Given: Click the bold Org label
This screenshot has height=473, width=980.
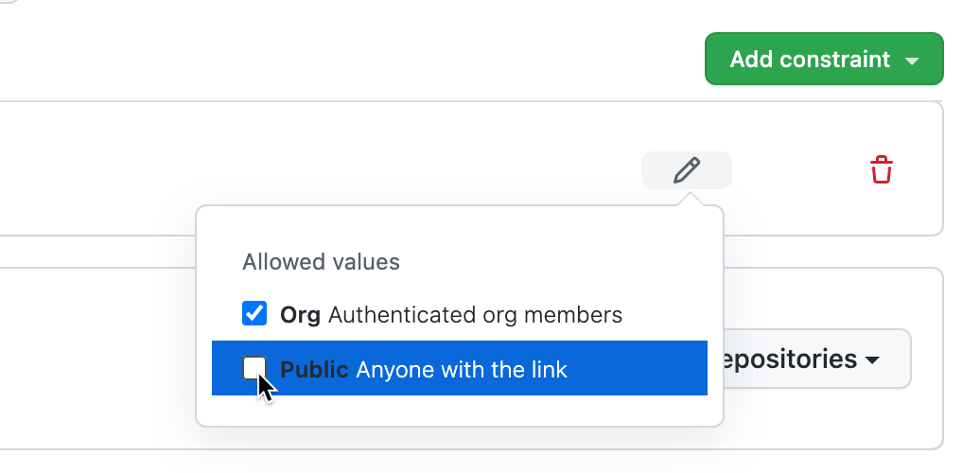Looking at the screenshot, I should [300, 314].
